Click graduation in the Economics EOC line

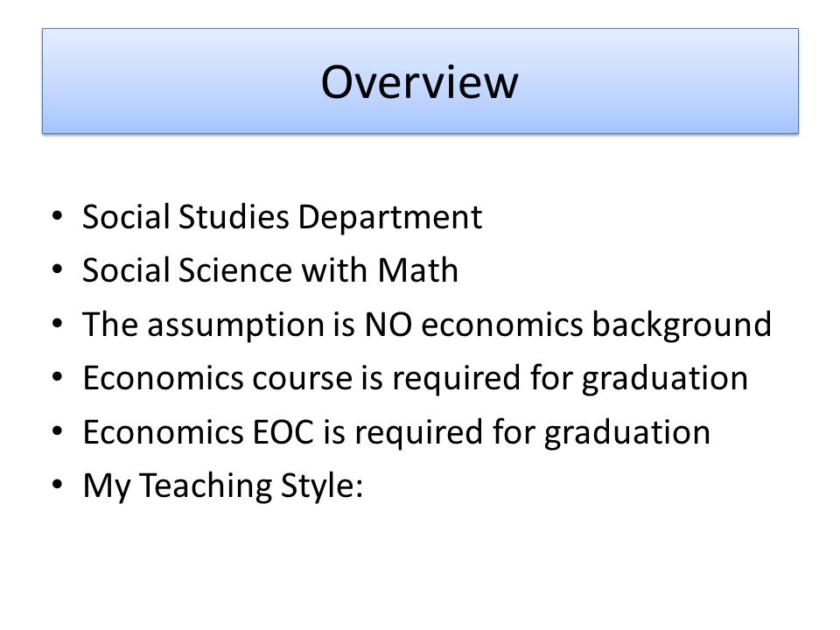click(627, 433)
